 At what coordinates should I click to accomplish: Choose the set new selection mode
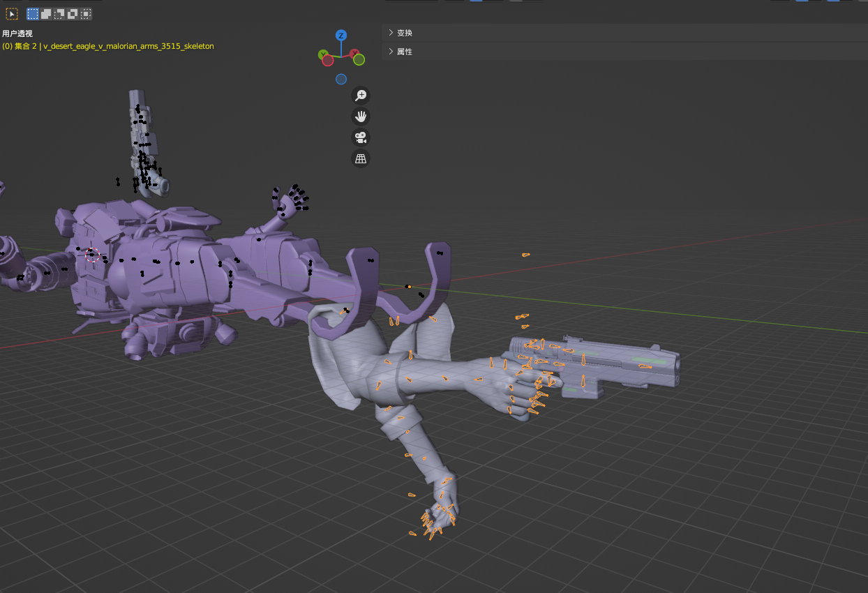[x=33, y=13]
